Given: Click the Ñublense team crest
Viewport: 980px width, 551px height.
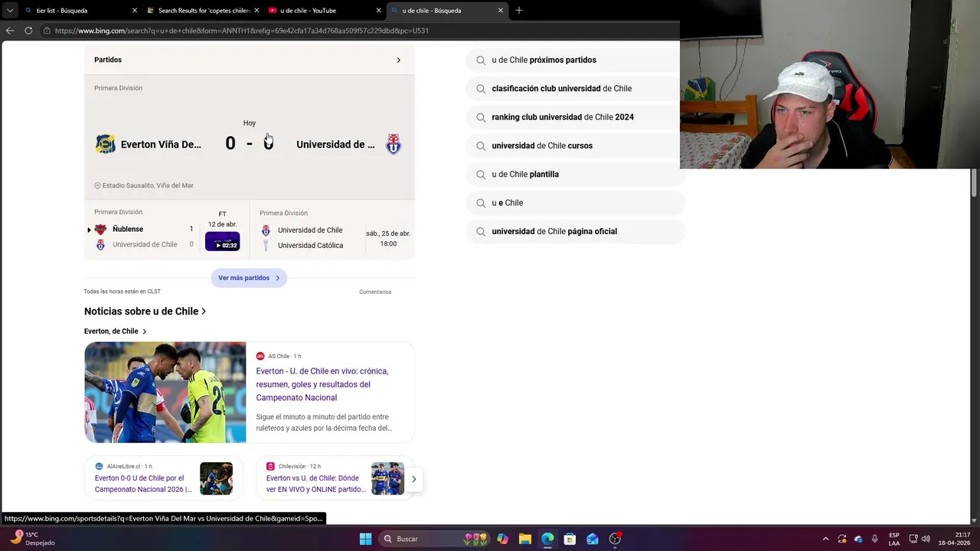Looking at the screenshot, I should [100, 230].
